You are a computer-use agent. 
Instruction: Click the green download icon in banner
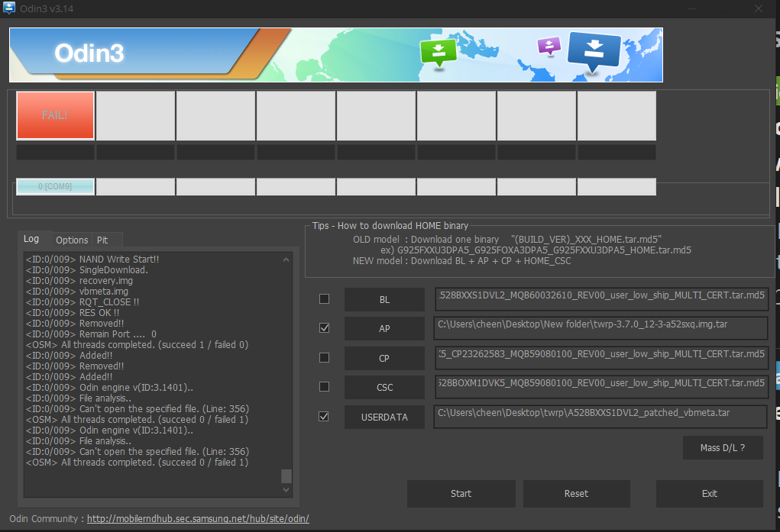click(x=439, y=52)
